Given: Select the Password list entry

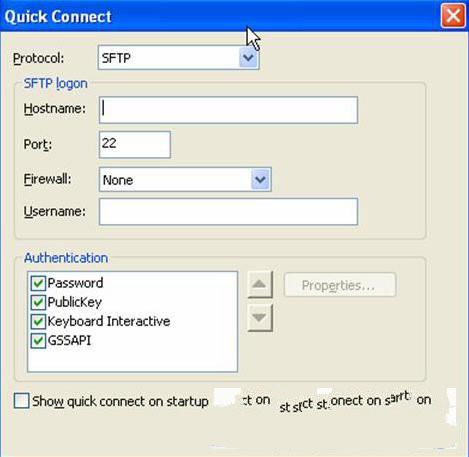Looking at the screenshot, I should (75, 283).
